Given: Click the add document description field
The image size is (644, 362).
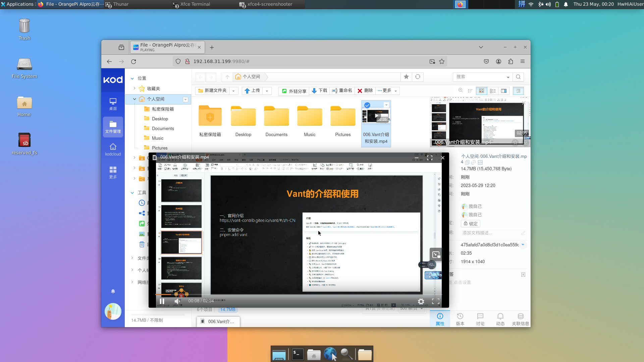Looking at the screenshot, I should pos(494,233).
